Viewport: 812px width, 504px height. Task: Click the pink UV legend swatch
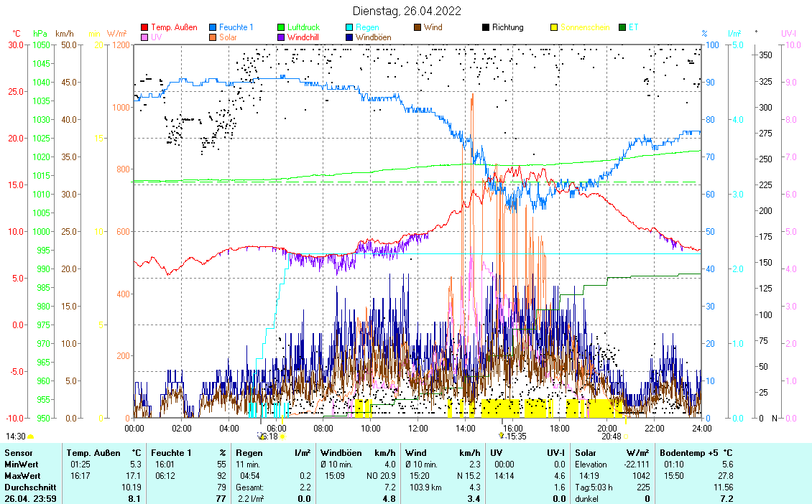pyautogui.click(x=144, y=37)
